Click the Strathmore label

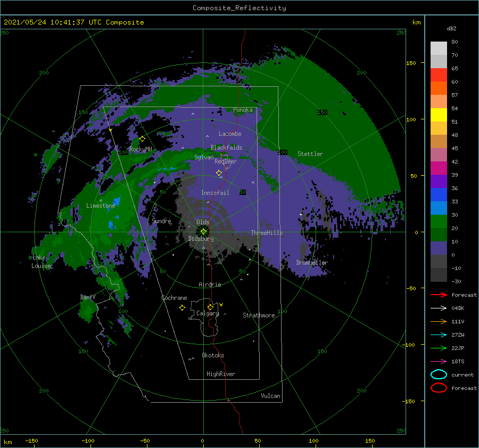(x=259, y=315)
